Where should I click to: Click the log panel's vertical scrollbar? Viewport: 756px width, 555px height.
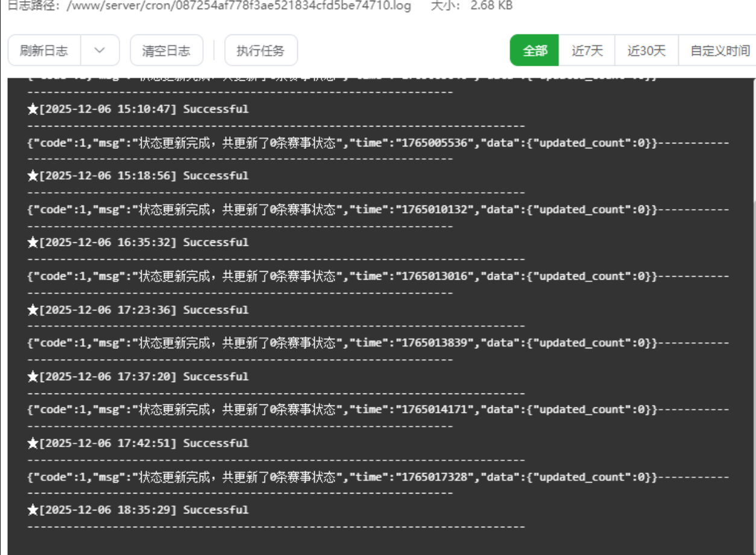point(752,362)
